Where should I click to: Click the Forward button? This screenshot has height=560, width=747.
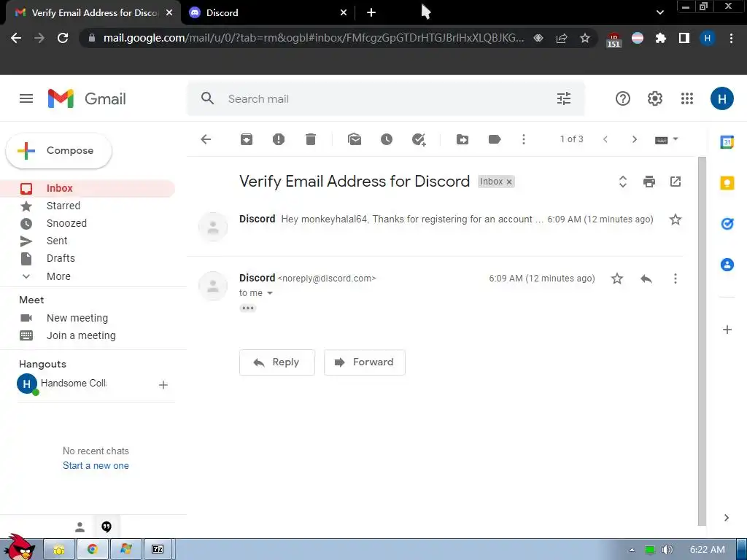click(365, 362)
